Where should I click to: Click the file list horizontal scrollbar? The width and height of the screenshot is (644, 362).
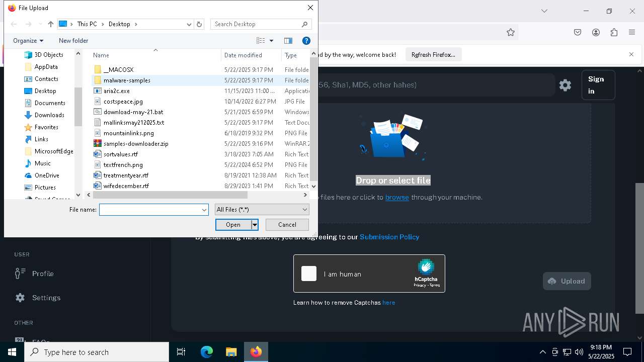(x=170, y=195)
